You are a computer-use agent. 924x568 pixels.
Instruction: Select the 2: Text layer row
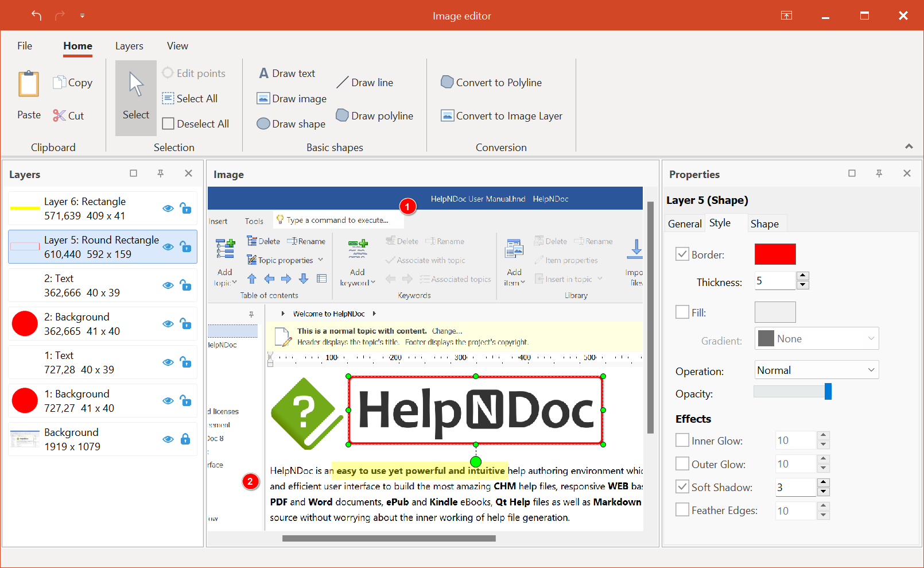point(103,285)
